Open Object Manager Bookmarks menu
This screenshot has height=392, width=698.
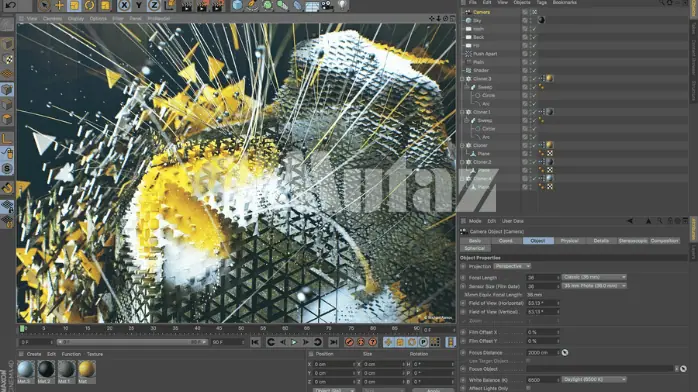[564, 3]
